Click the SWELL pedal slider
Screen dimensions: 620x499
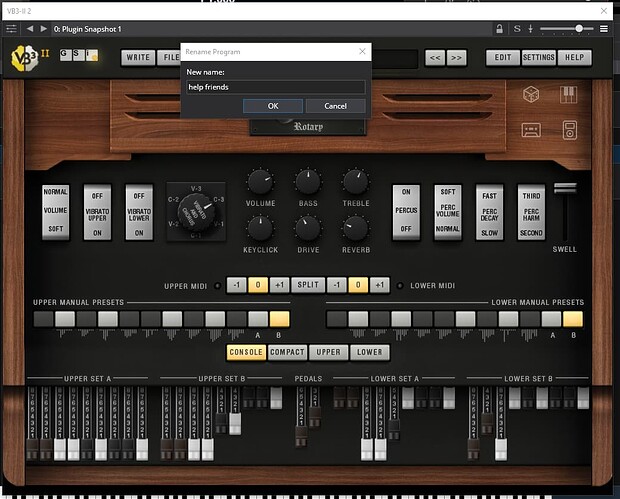565,188
